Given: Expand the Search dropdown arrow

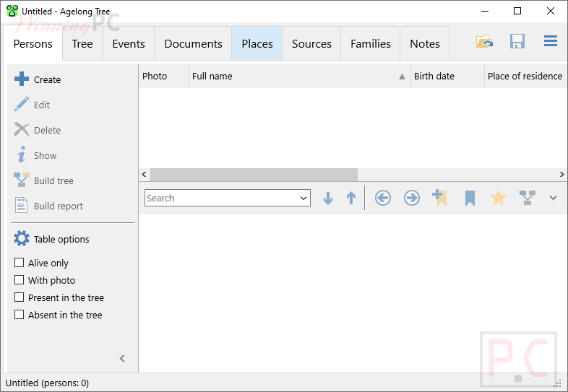Looking at the screenshot, I should (x=304, y=198).
